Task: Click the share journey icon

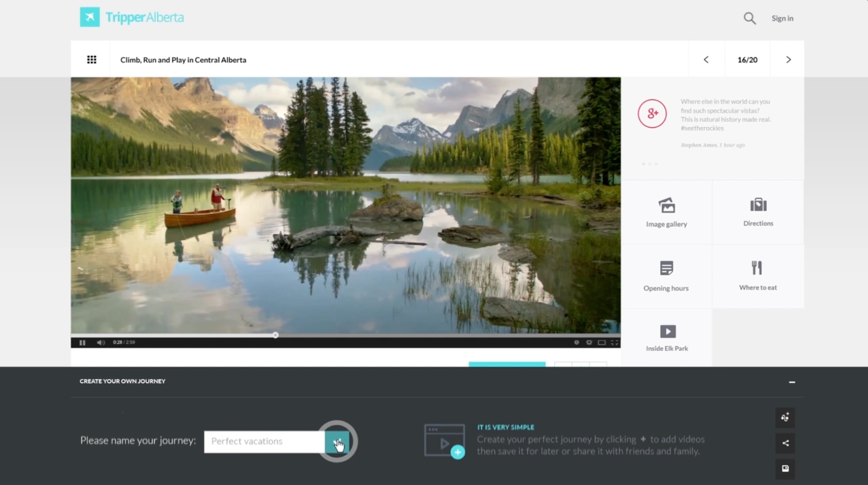Action: click(x=785, y=443)
